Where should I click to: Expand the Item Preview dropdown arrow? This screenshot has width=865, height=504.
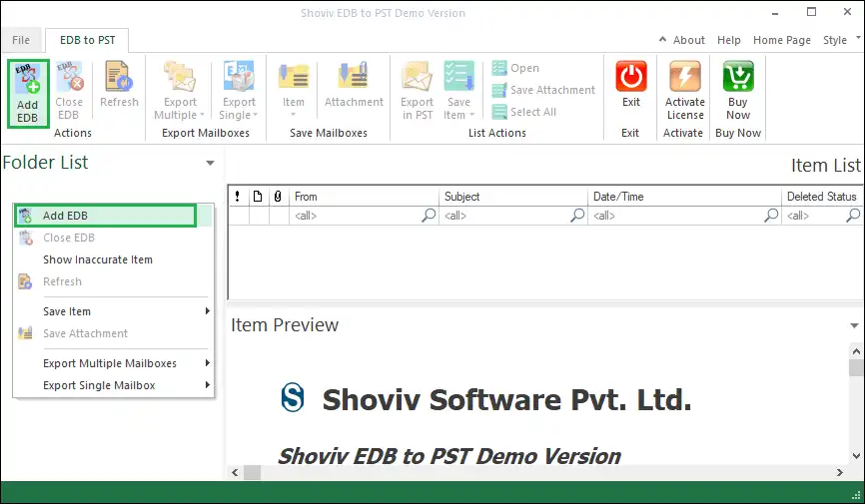854,326
